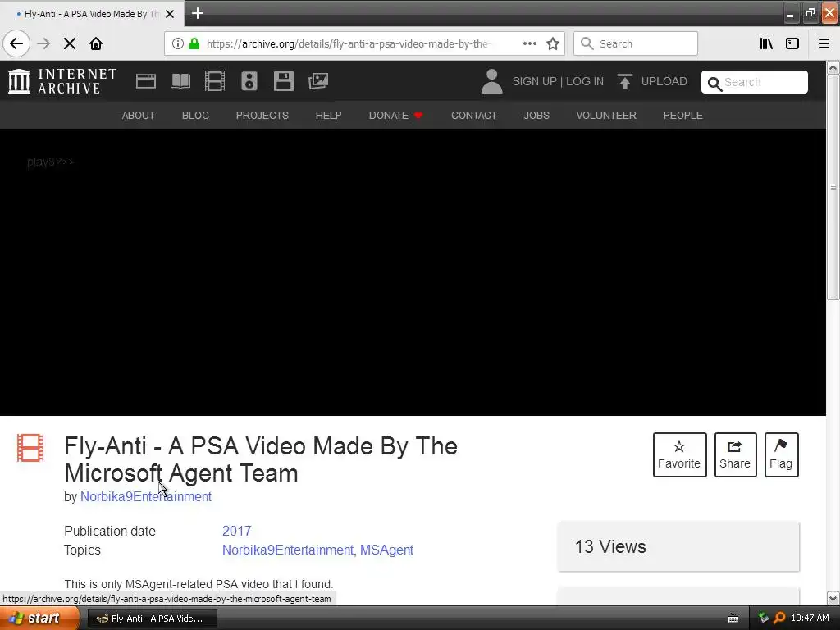
Task: Click the 13 Views statistics box
Action: [x=678, y=546]
